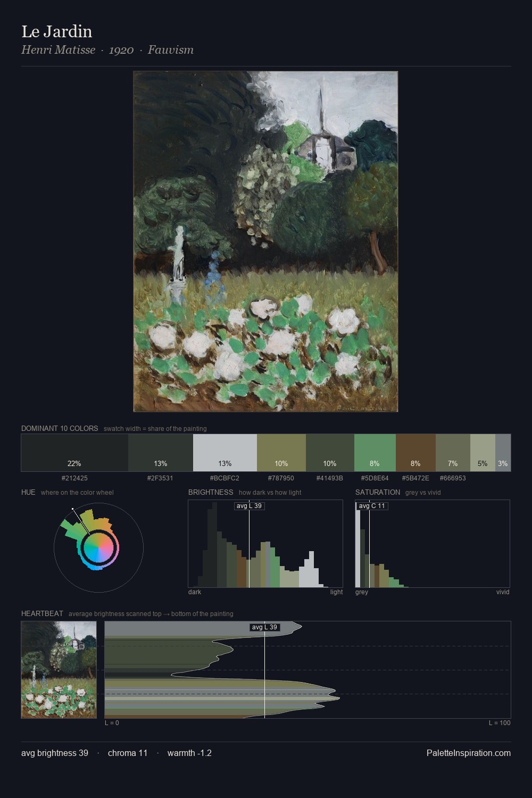Click footer text 'avg brightness 39'
The image size is (532, 798).
click(x=55, y=753)
